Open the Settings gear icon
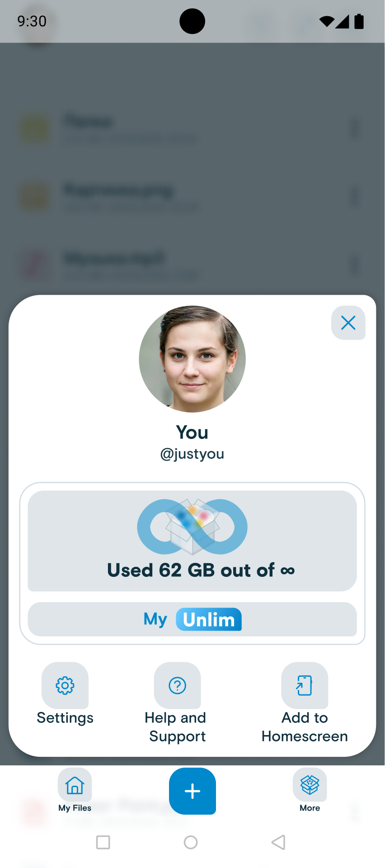 [65, 686]
